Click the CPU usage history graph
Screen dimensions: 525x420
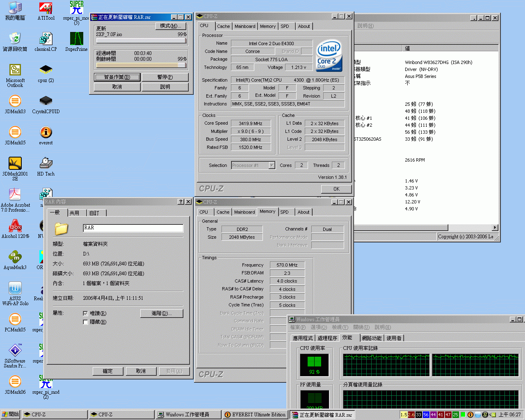431,365
